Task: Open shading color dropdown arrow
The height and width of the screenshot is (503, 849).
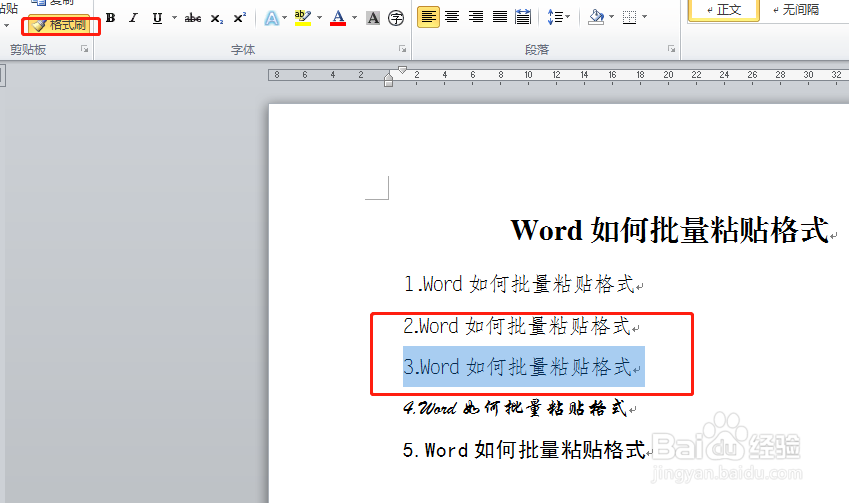Action: pos(612,17)
